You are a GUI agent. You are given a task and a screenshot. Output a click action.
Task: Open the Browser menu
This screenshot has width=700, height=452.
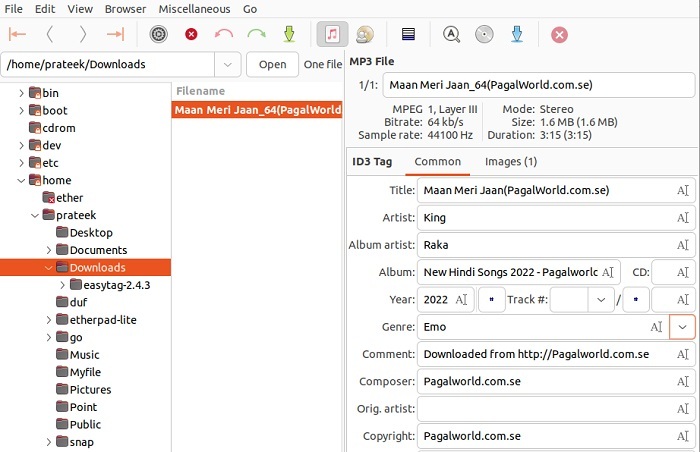[x=125, y=9]
